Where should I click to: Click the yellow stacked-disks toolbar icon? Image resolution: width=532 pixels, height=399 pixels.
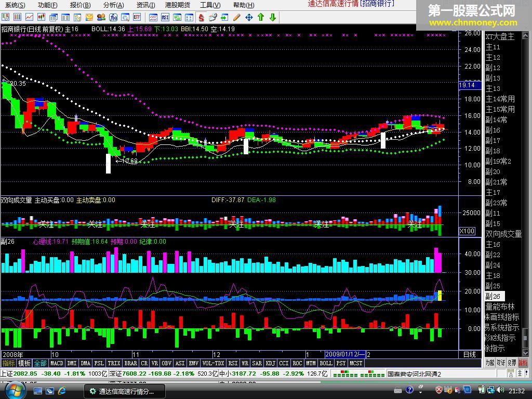(89, 17)
